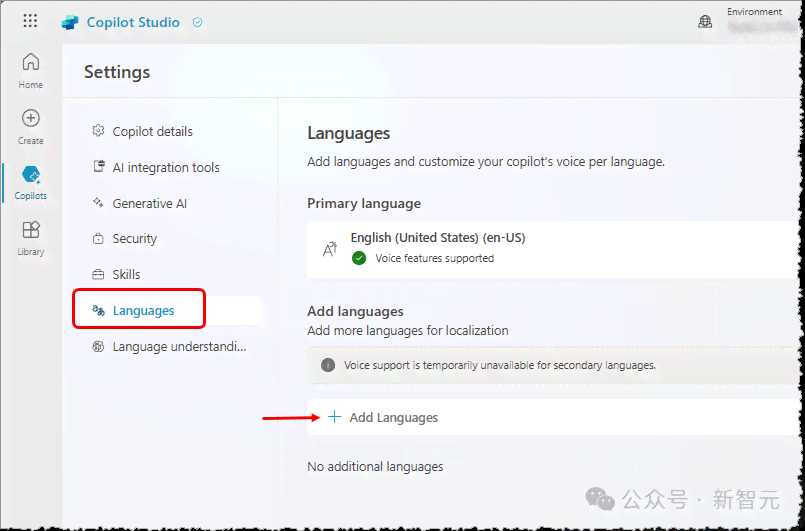
Task: Open the Environment globe icon
Action: coord(705,22)
